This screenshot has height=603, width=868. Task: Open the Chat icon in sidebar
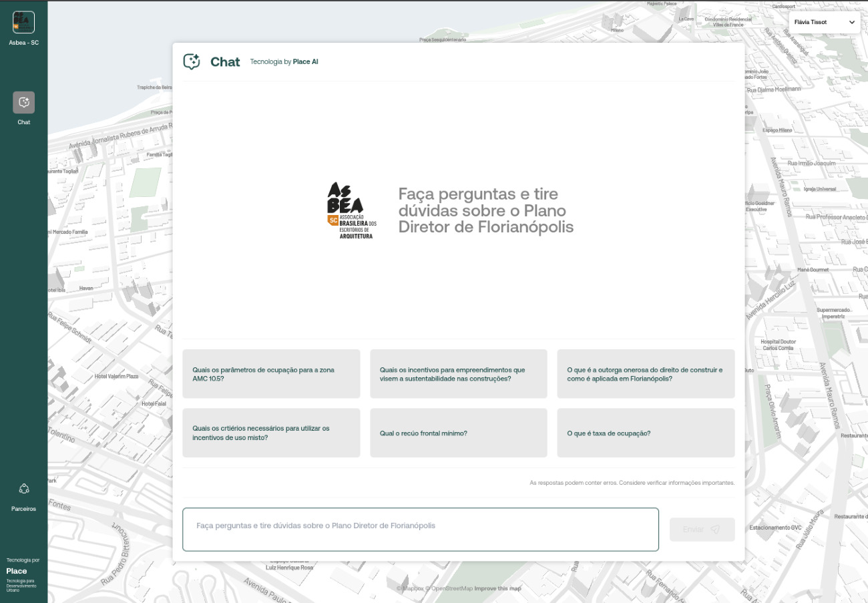(23, 102)
